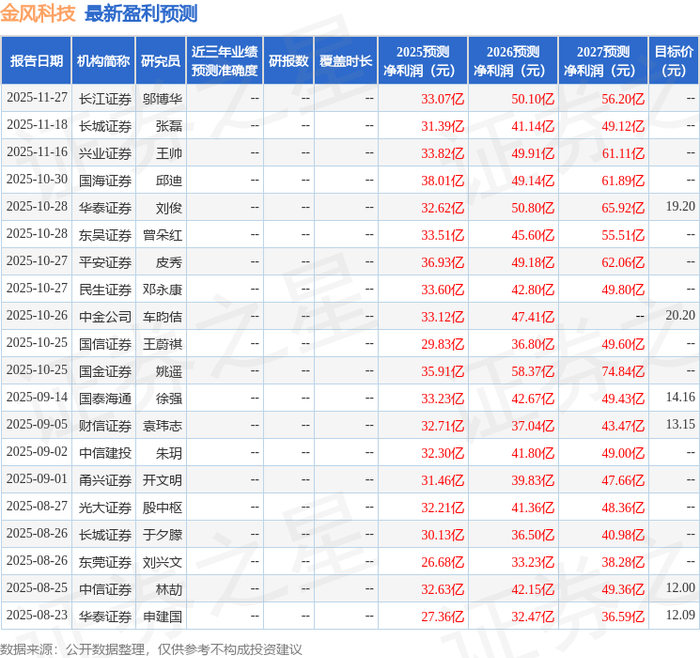The height and width of the screenshot is (658, 700).
Task: Click the 50.10亿 profit value
Action: [533, 99]
